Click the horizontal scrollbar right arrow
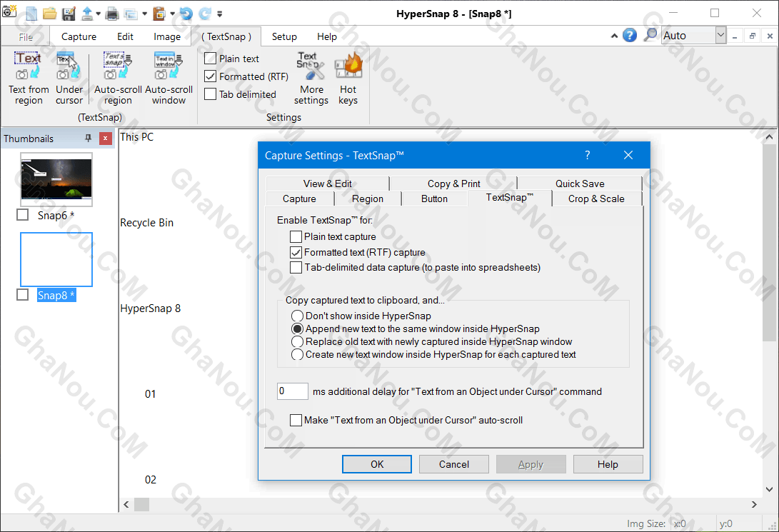The height and width of the screenshot is (532, 779). tap(754, 505)
